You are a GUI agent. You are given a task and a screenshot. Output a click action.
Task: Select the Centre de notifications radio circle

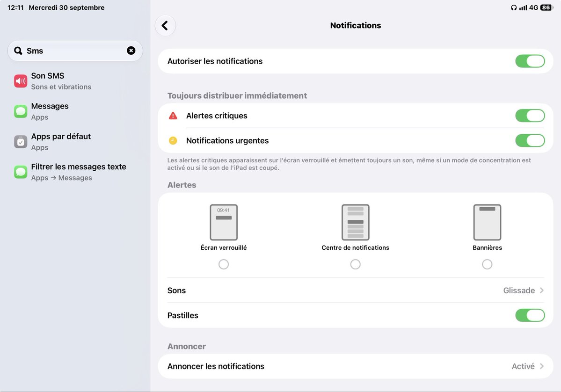point(355,264)
